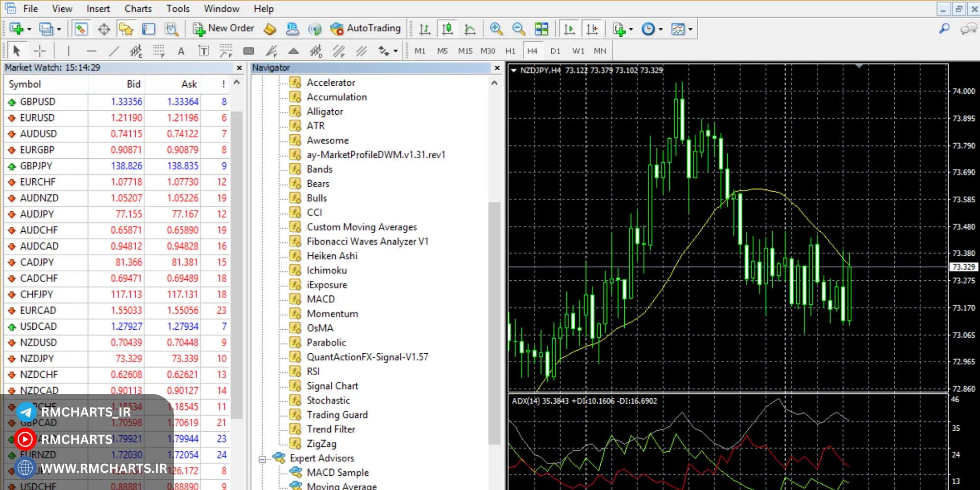980x490 pixels.
Task: Toggle the AutoTrading button
Action: click(366, 28)
